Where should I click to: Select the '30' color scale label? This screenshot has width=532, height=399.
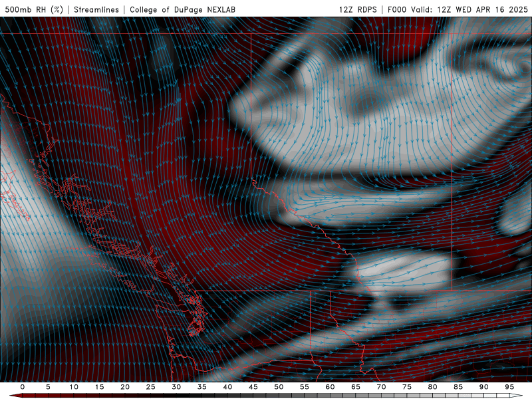[176, 387]
